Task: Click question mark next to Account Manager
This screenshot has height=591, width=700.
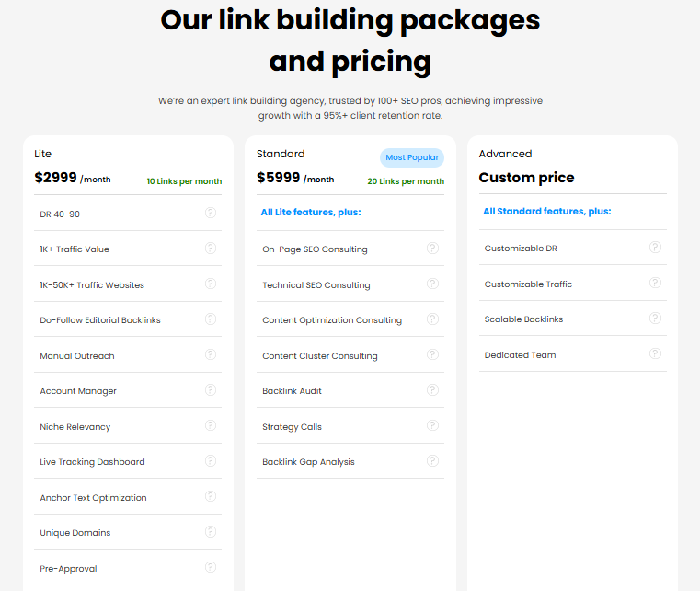Action: [211, 389]
